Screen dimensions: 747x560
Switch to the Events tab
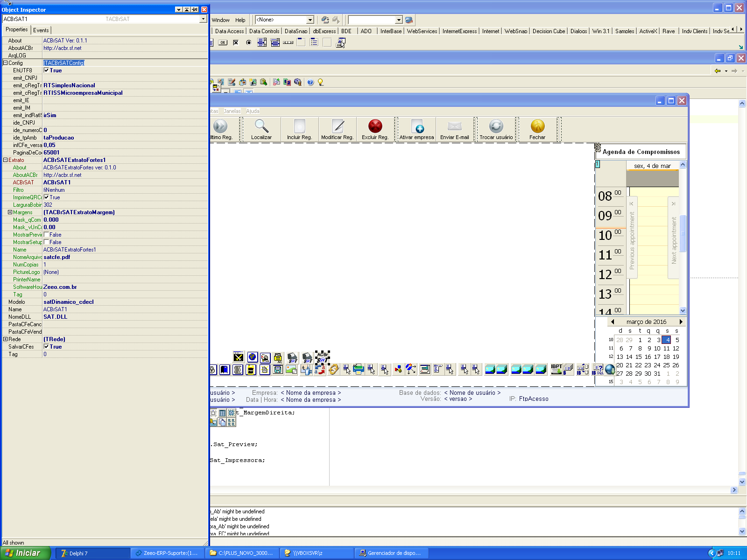[41, 30]
